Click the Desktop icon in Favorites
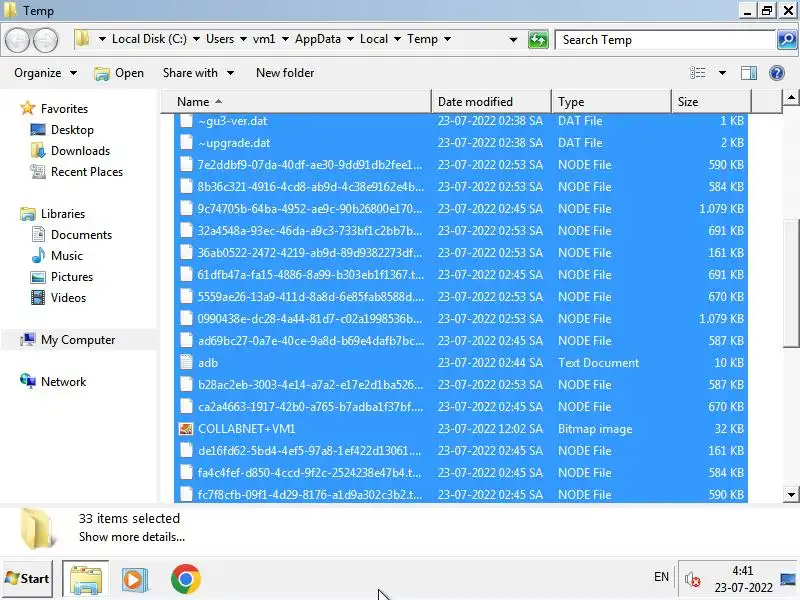The image size is (800, 600). [38, 130]
